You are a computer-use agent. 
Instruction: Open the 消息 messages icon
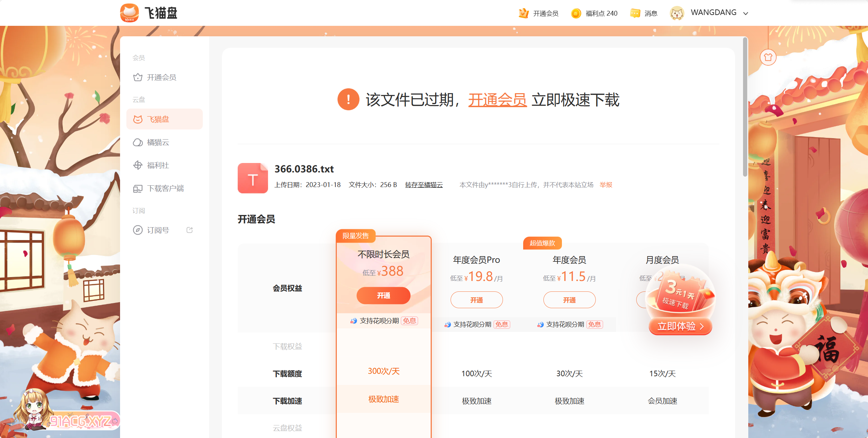coord(635,13)
